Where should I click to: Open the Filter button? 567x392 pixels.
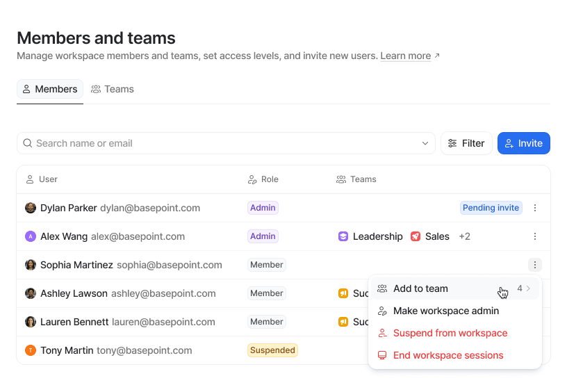pos(466,143)
